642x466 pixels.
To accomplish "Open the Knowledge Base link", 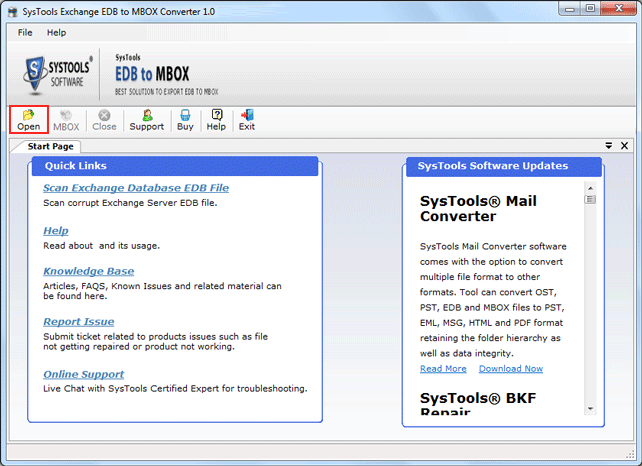I will 88,271.
